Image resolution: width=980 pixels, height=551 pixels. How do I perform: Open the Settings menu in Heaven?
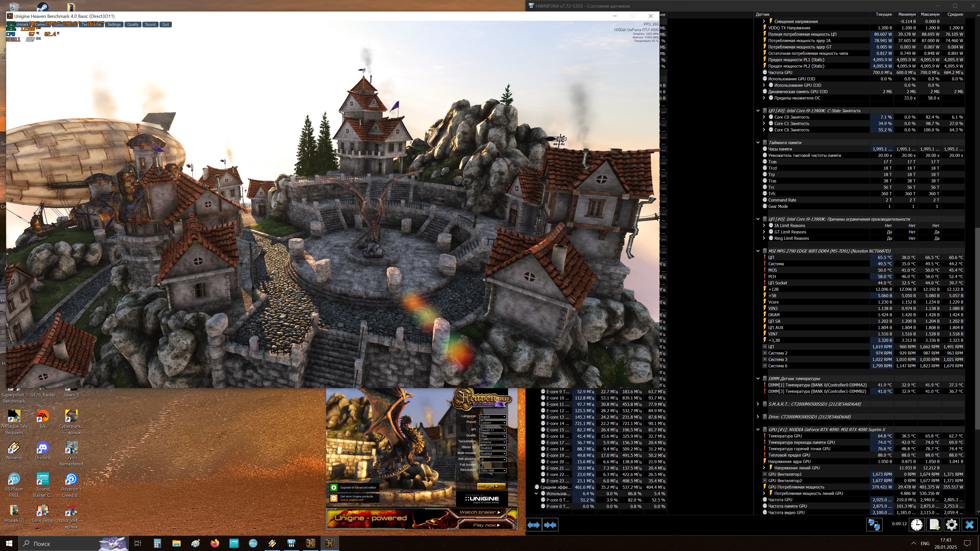(x=114, y=24)
